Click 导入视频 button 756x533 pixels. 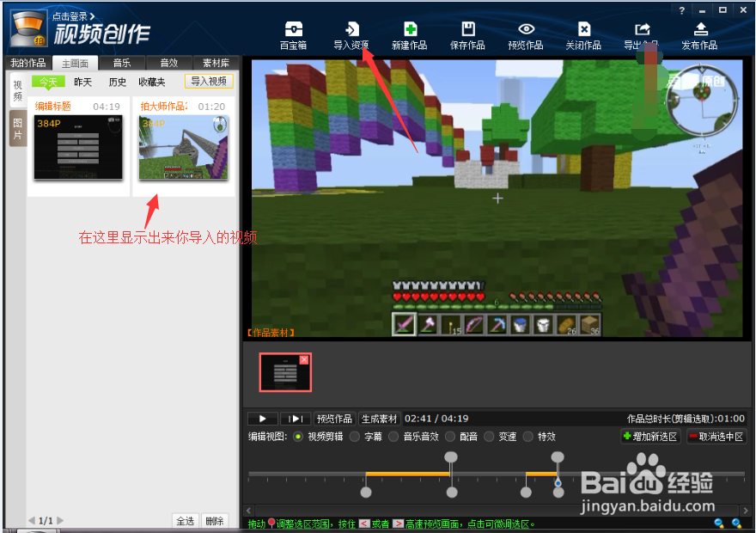pos(209,82)
